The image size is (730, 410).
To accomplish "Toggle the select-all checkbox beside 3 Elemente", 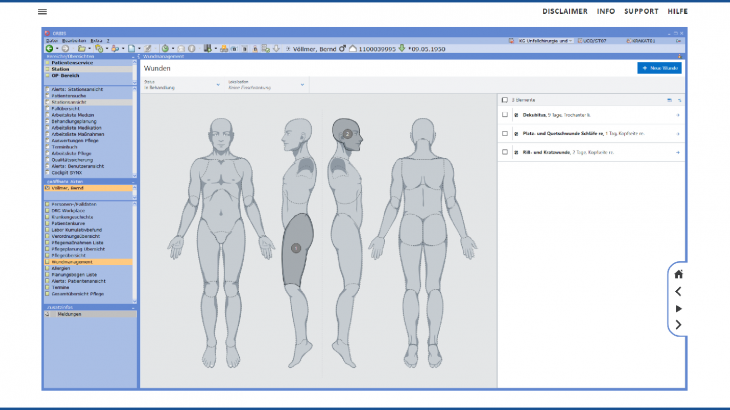I will [x=504, y=101].
